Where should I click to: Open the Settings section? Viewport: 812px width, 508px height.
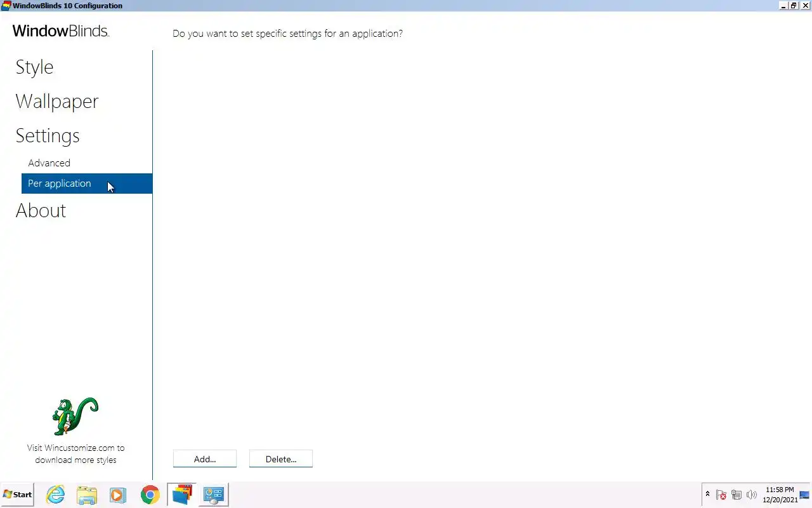[48, 136]
